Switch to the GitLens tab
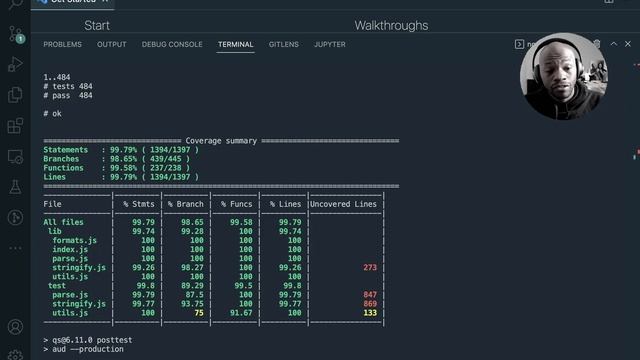The width and height of the screenshot is (640, 360). 284,44
